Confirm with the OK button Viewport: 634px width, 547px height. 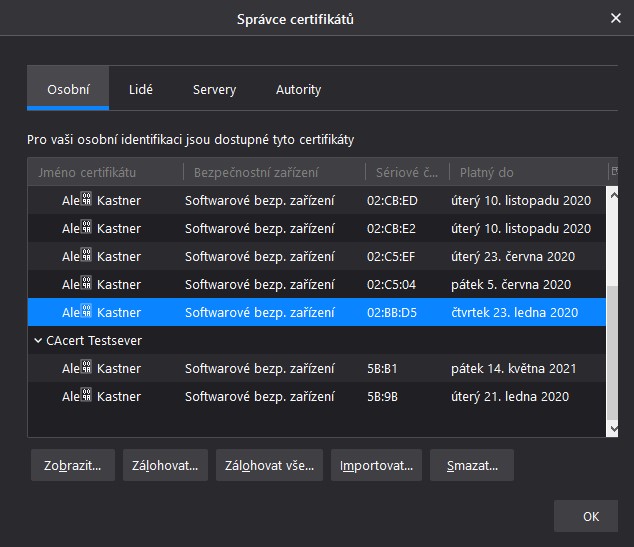point(590,516)
